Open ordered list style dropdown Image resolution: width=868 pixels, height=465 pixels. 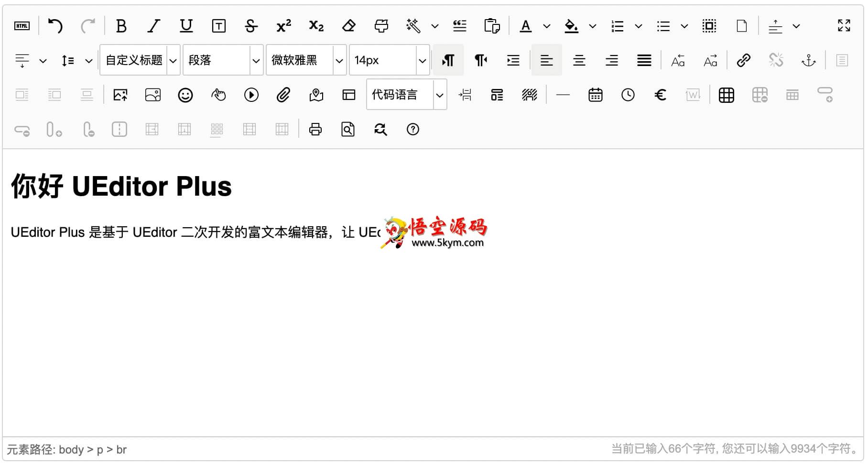pyautogui.click(x=639, y=26)
